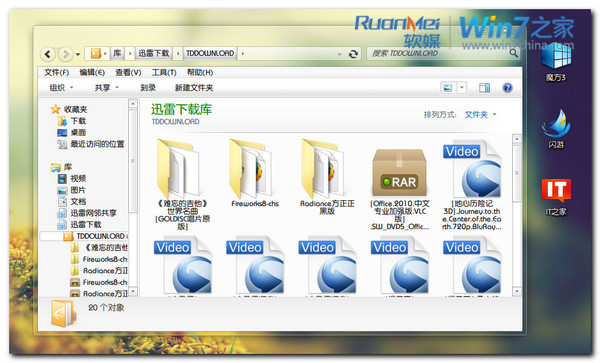The width and height of the screenshot is (600, 363).
Task: Open the view options dropdown arrow
Action: click(x=462, y=88)
